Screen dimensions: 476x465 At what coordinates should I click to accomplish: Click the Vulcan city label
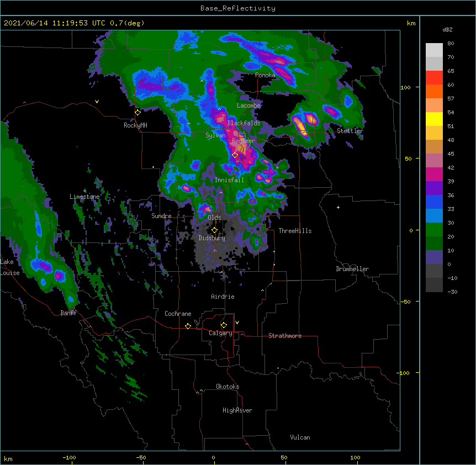pyautogui.click(x=300, y=437)
